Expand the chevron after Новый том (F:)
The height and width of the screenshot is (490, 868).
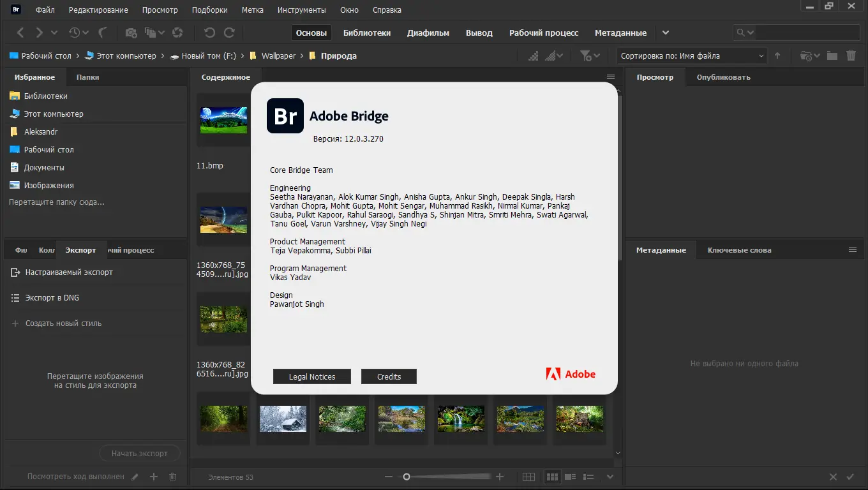pyautogui.click(x=243, y=56)
